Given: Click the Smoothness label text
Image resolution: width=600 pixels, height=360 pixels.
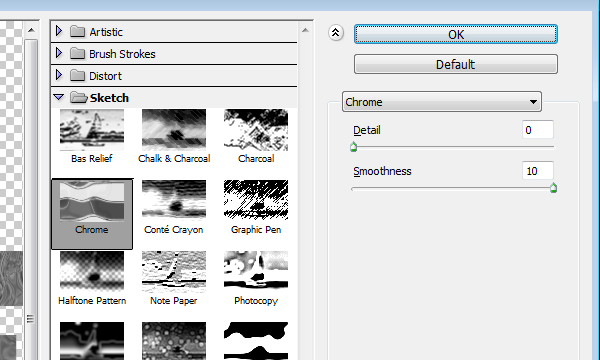Looking at the screenshot, I should (382, 171).
